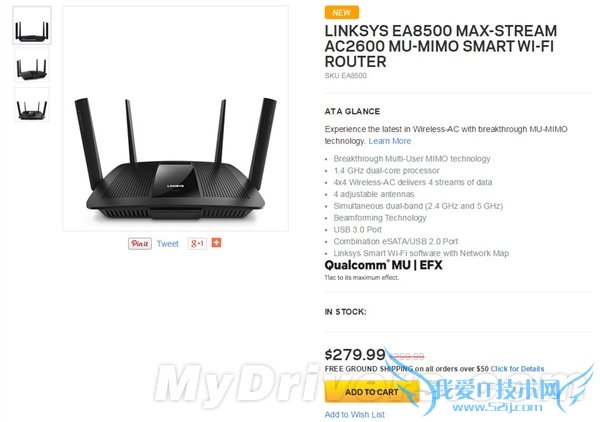Click the yellow ADD TO CART button
This screenshot has width=600, height=422.
(372, 392)
